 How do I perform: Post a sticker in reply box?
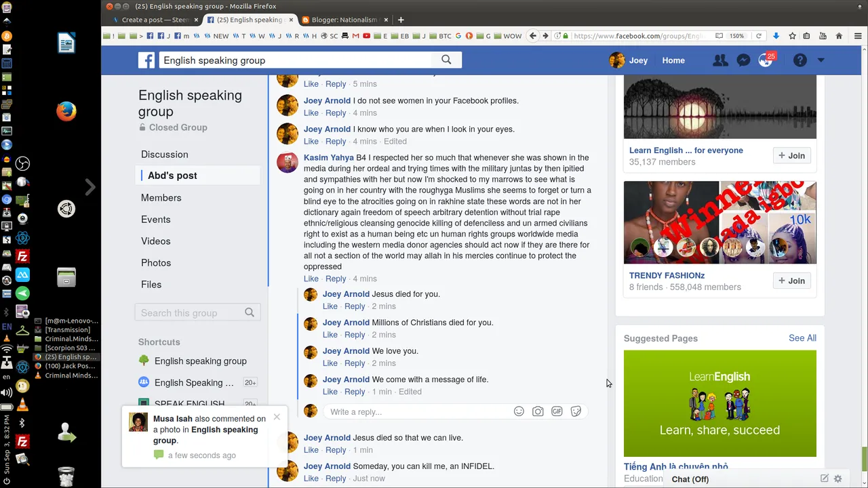click(x=576, y=411)
